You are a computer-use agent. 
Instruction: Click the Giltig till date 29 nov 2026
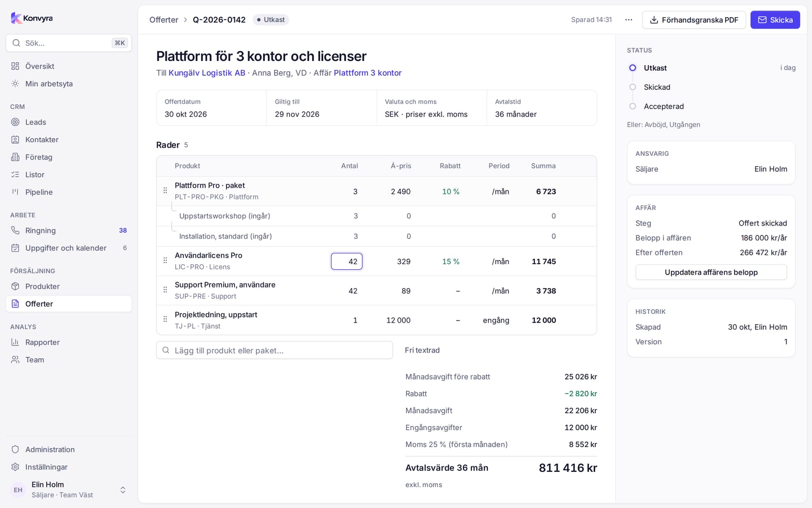pyautogui.click(x=297, y=114)
